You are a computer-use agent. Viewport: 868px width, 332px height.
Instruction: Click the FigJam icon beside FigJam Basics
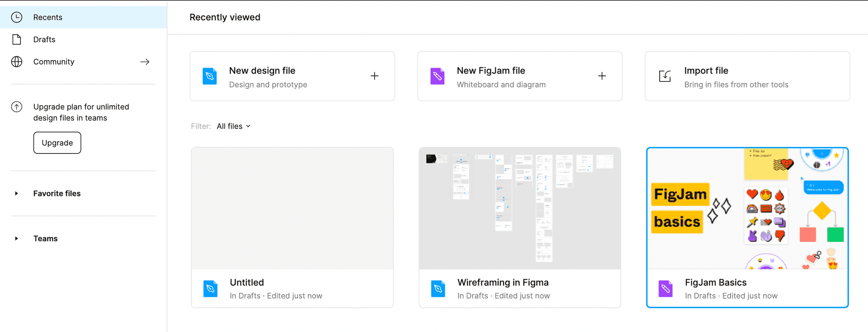coord(665,289)
